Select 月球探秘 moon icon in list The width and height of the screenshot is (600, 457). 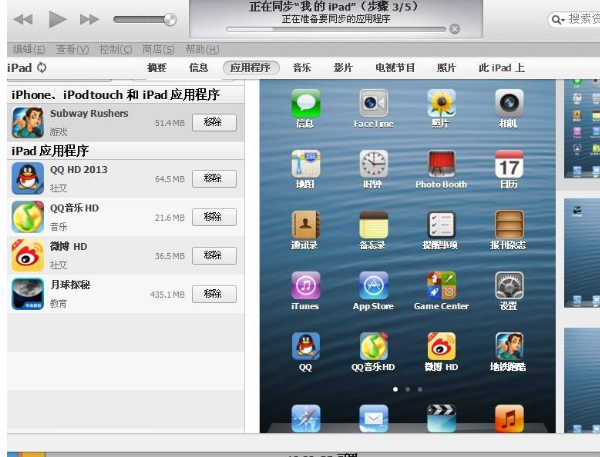coord(28,294)
